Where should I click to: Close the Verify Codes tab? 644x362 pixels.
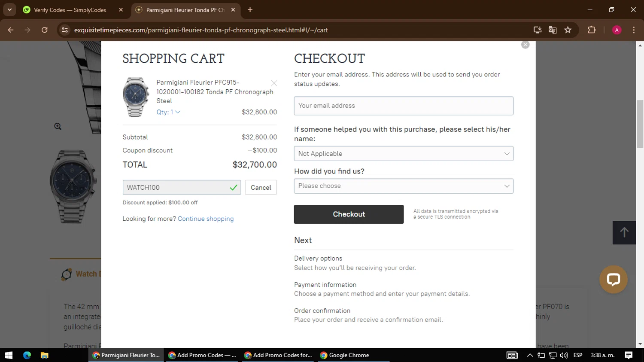click(121, 10)
